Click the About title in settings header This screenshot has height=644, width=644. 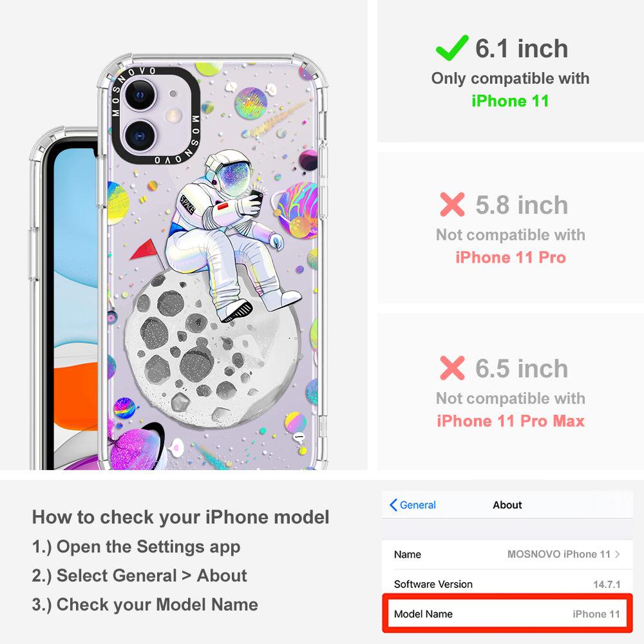[507, 505]
